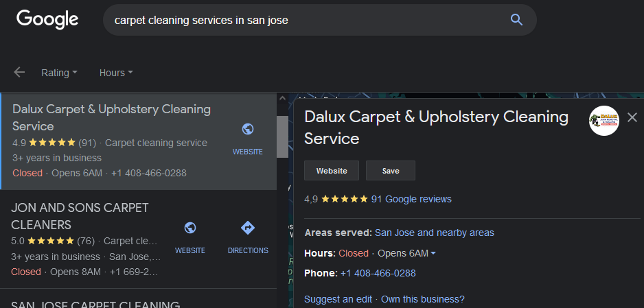Viewport: 644px width, 308px height.
Task: Open Jon and Sons website globe icon
Action: click(189, 228)
